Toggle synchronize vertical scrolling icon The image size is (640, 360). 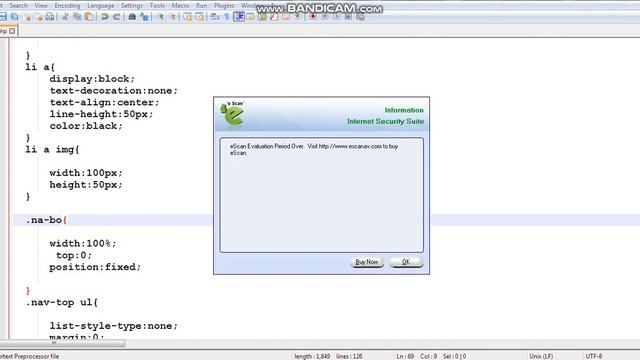coord(187,17)
